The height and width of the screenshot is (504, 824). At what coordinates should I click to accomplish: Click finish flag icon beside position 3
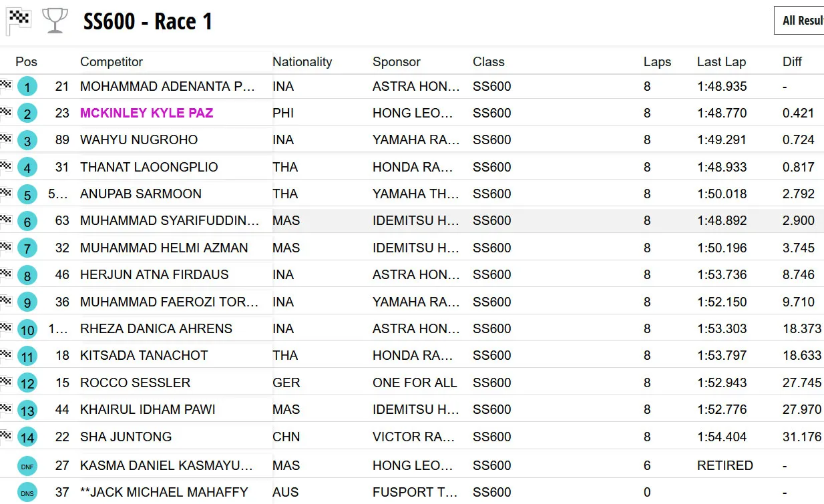click(7, 139)
